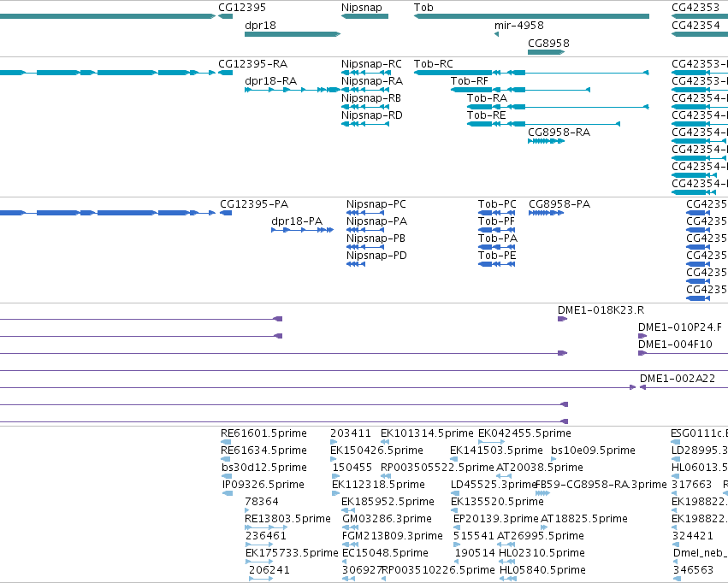728x583 pixels.
Task: Select the DME1-010P24.F clone end
Action: point(642,336)
